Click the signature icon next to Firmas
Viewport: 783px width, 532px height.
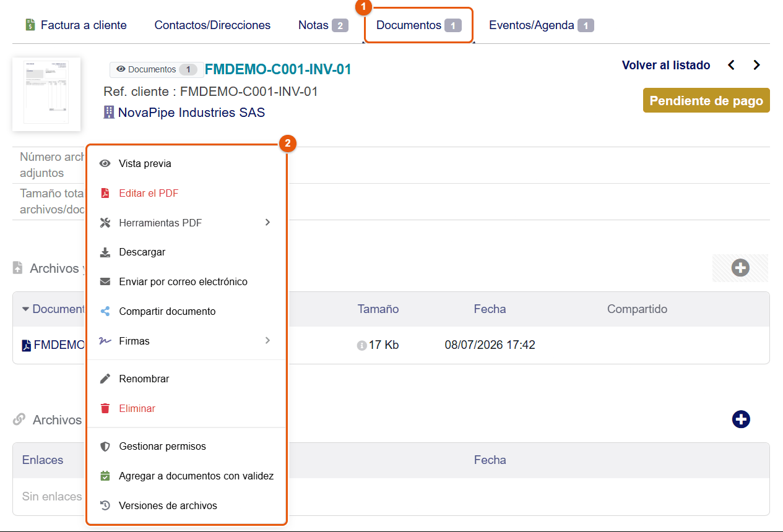tap(105, 341)
